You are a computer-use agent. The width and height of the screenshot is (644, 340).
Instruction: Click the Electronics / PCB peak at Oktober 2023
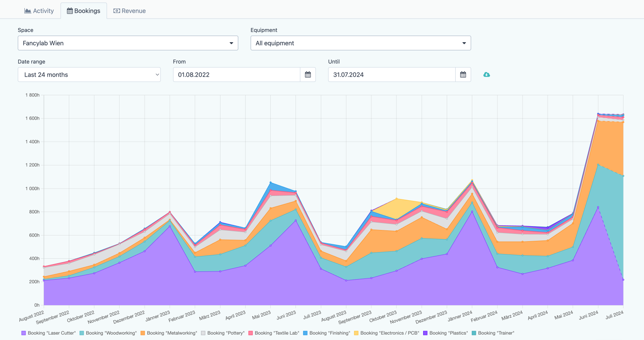tap(396, 199)
